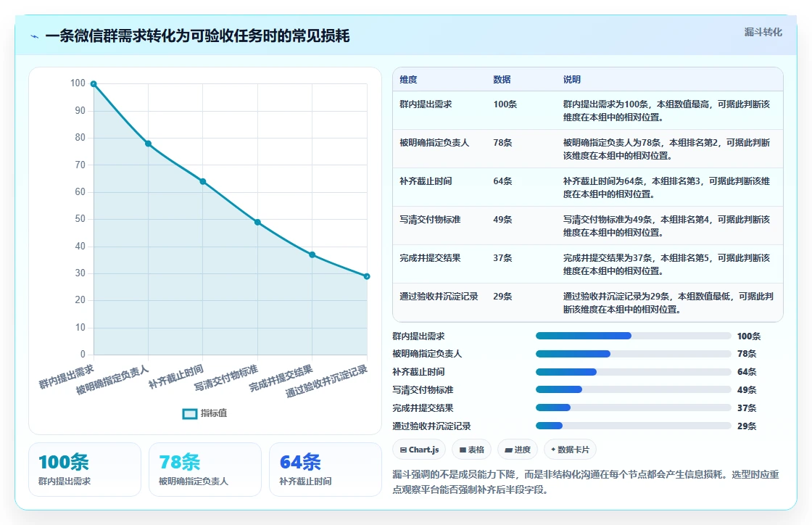The image size is (812, 525).
Task: Click the star icon on 数据卡片 chip
Action: coord(553,450)
